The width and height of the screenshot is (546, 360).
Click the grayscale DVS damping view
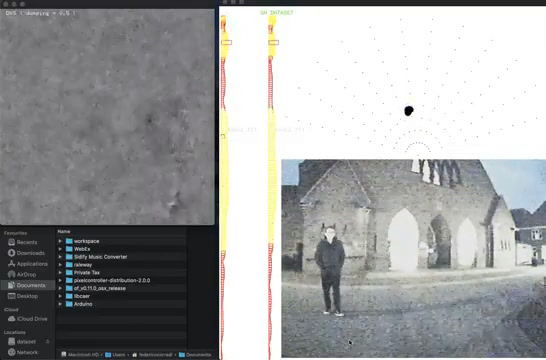(x=107, y=117)
